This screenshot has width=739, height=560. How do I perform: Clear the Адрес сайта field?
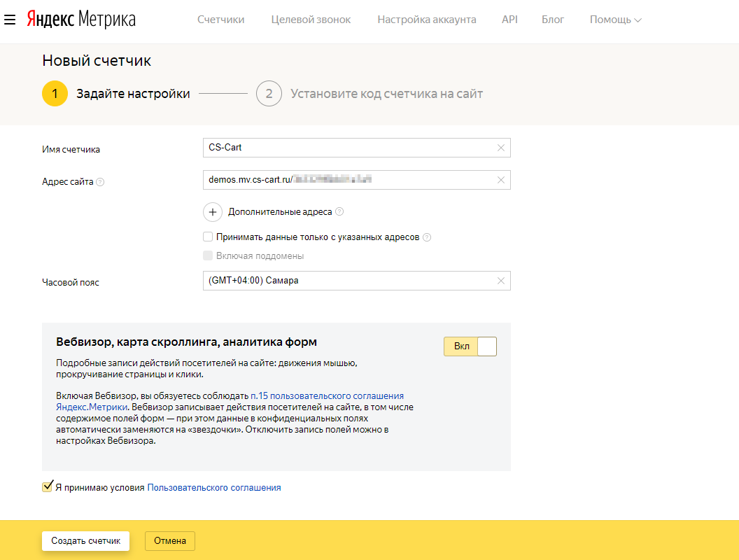click(500, 180)
